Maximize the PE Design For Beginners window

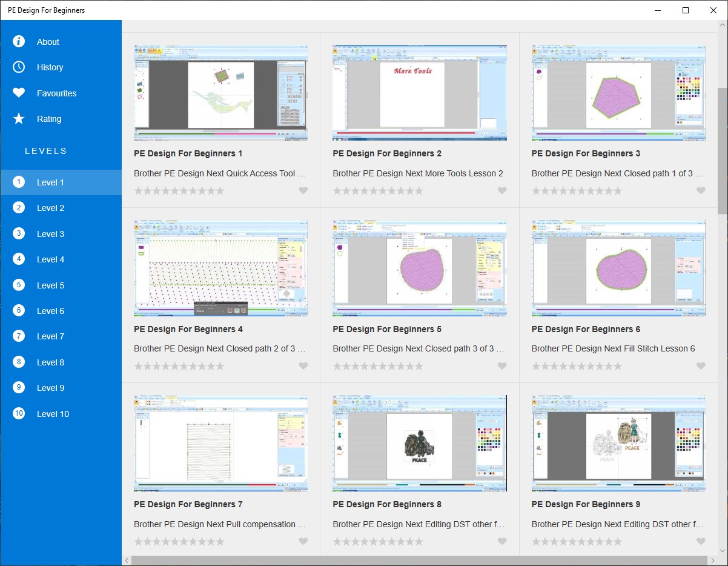686,10
